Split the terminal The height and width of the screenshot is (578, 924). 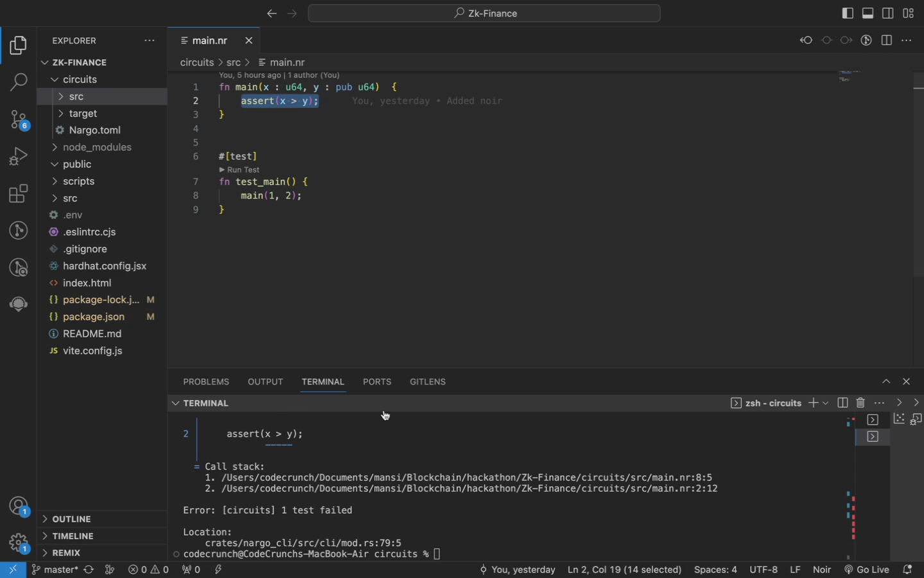click(843, 403)
